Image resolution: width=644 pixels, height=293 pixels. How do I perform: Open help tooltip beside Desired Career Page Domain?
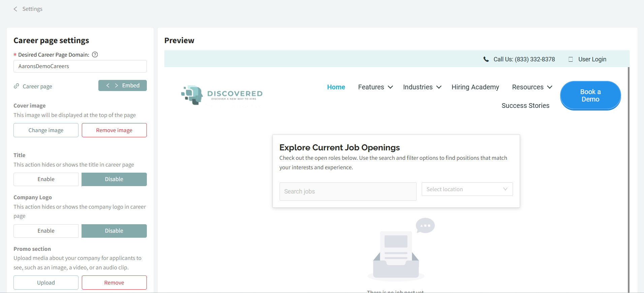point(95,55)
